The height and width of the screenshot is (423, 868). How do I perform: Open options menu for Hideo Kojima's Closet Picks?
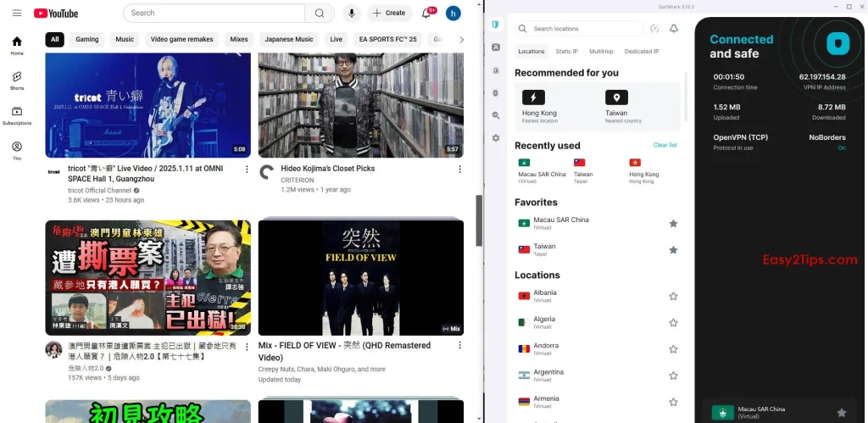[459, 169]
